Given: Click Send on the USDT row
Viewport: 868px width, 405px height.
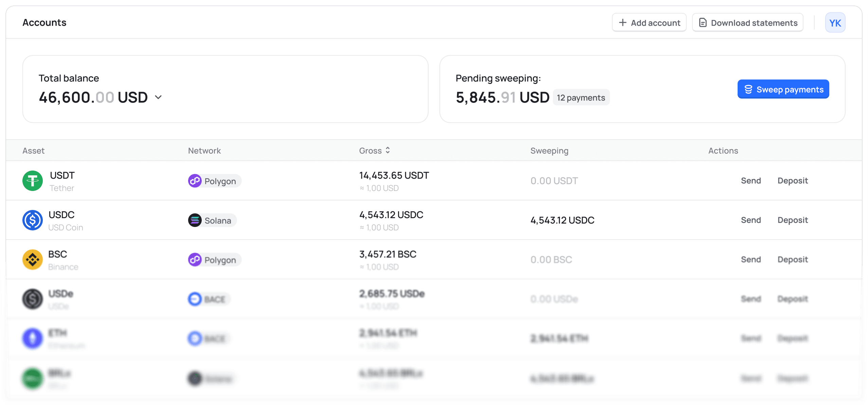Looking at the screenshot, I should [x=751, y=180].
